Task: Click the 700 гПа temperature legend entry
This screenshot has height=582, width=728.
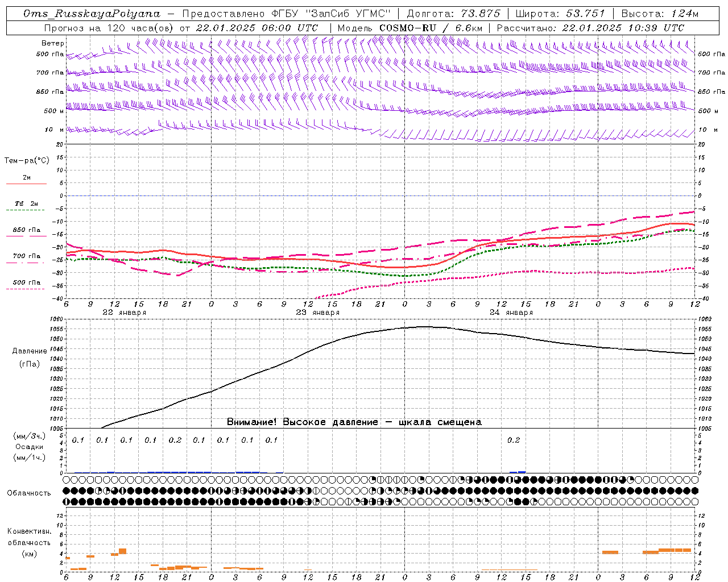Action: pos(27,256)
